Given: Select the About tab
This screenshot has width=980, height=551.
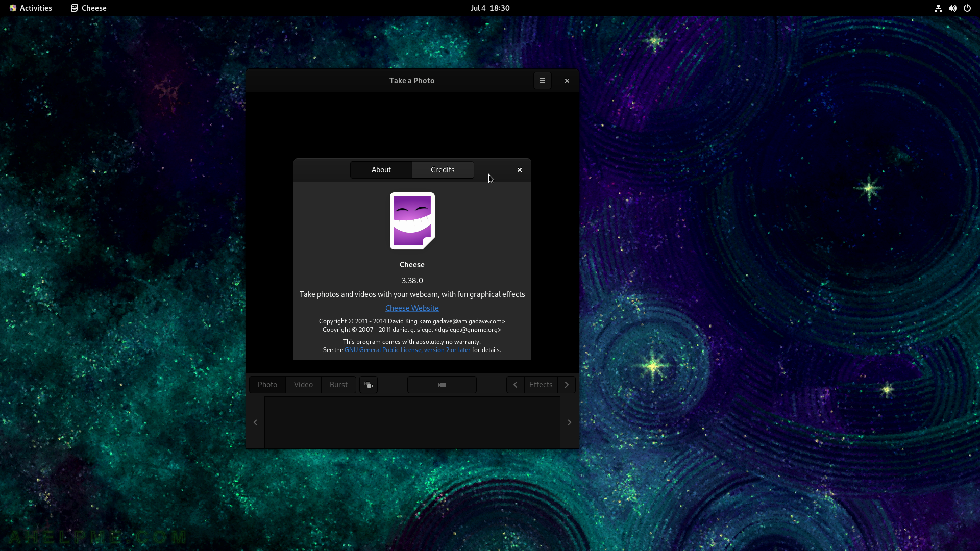Looking at the screenshot, I should click(381, 170).
